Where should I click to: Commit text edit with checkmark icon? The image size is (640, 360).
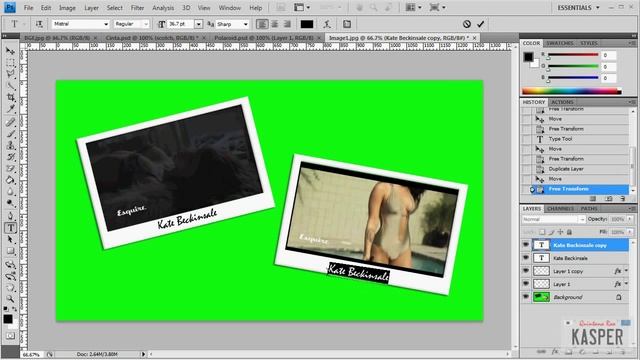pos(480,24)
